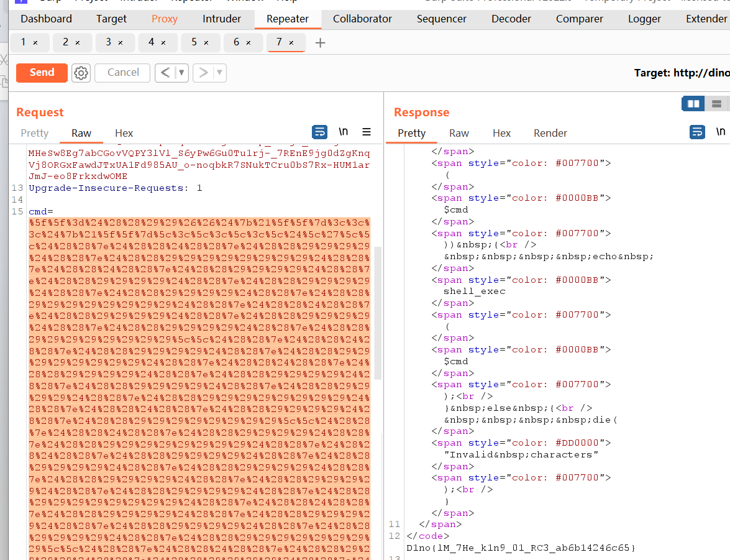
Task: Toggle non-printable characters \n in Request panel
Action: tap(343, 132)
